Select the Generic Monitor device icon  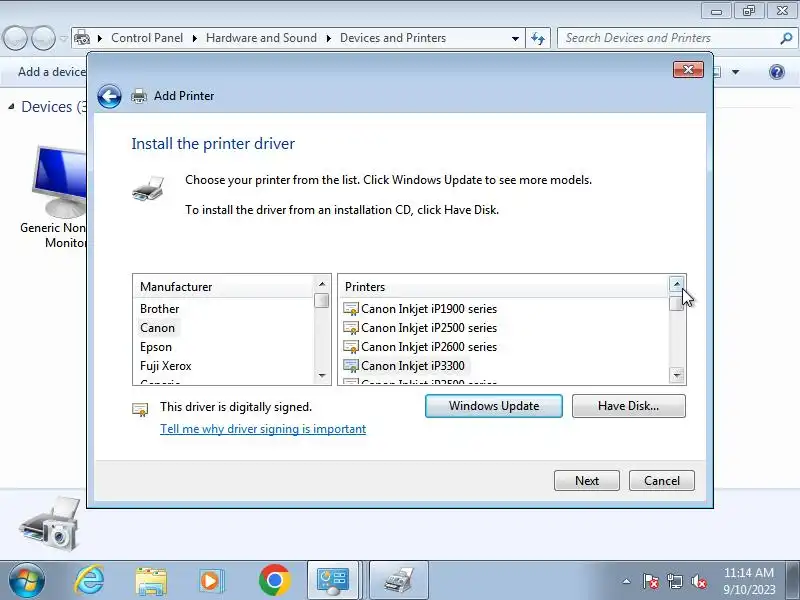click(x=59, y=181)
